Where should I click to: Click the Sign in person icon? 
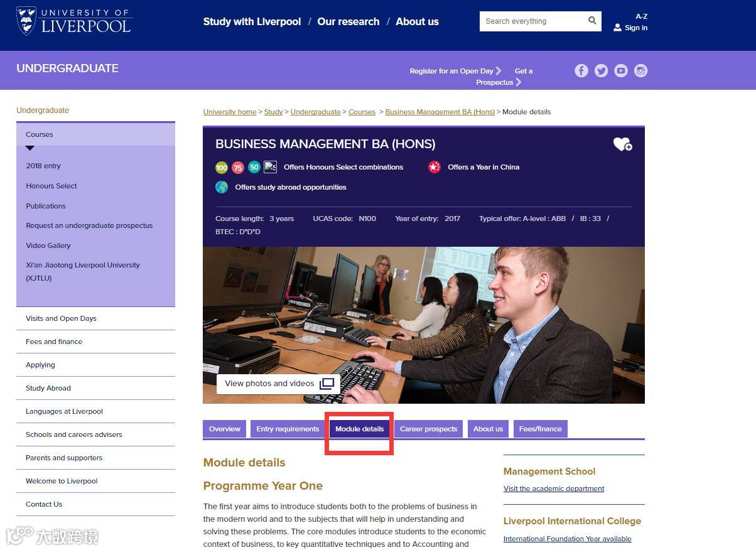click(x=617, y=28)
